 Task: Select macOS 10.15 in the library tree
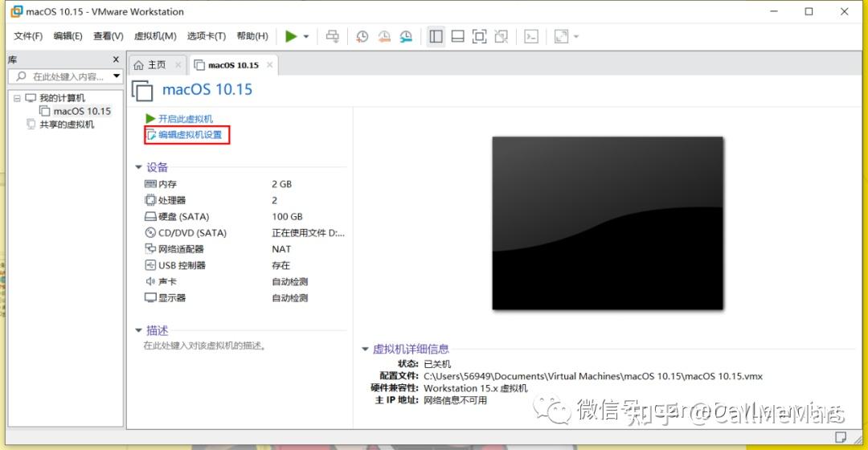(x=82, y=111)
